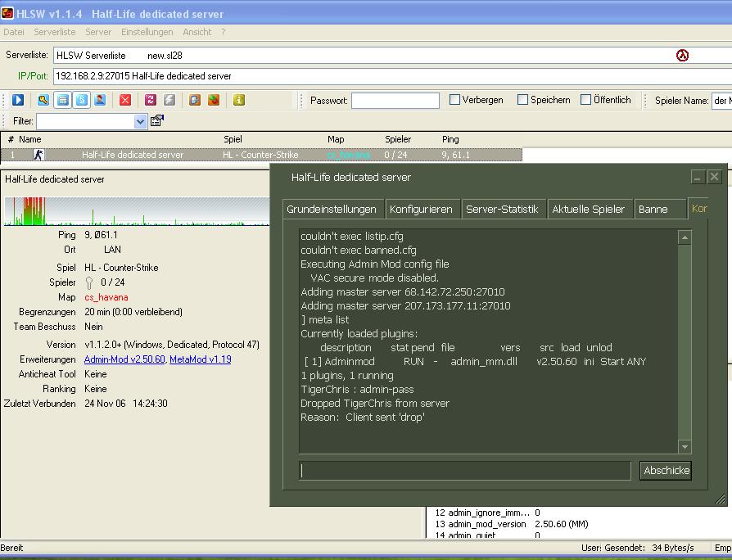The height and width of the screenshot is (560, 732).
Task: Click the yellow key icon in toolbar
Action: 43,100
